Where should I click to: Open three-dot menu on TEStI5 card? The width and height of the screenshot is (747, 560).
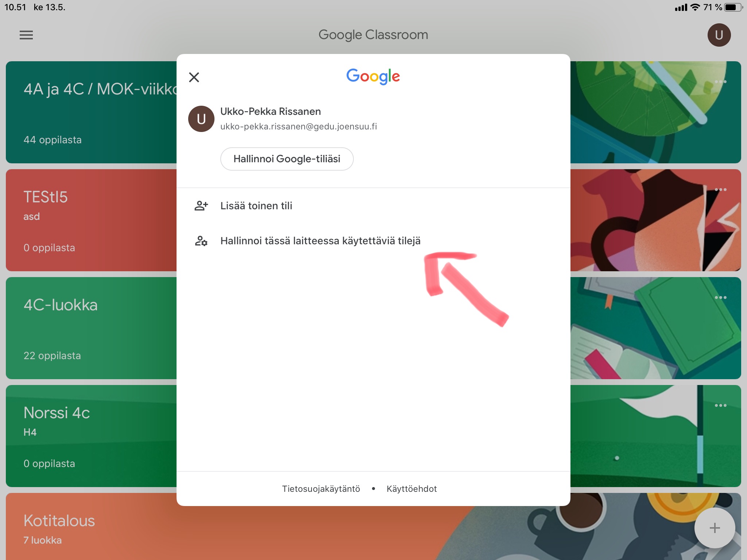point(720,190)
